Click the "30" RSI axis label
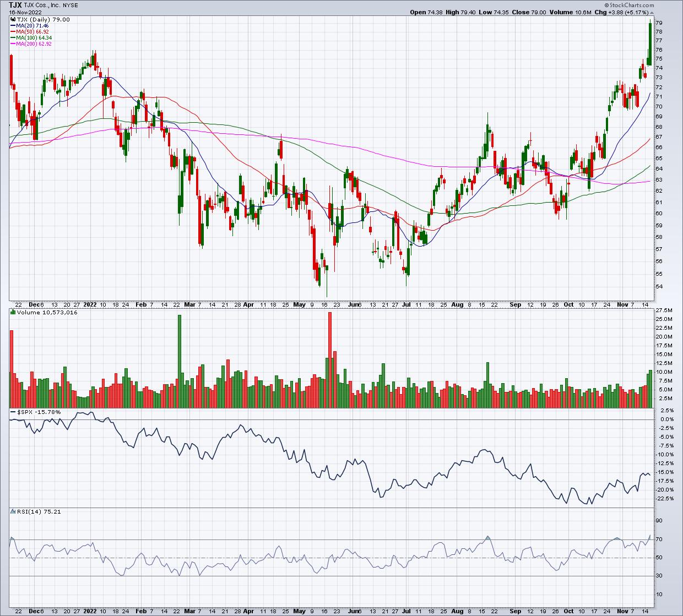This screenshot has height=616, width=683. click(x=660, y=575)
